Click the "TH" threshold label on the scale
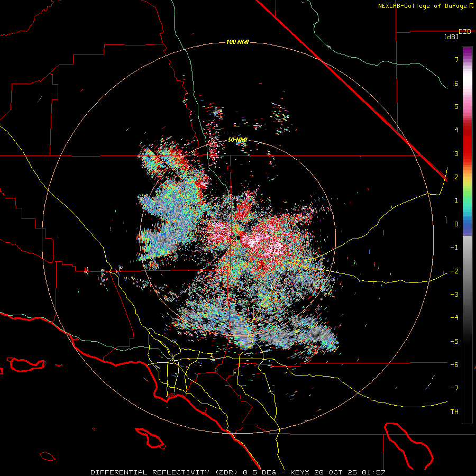 click(x=454, y=412)
